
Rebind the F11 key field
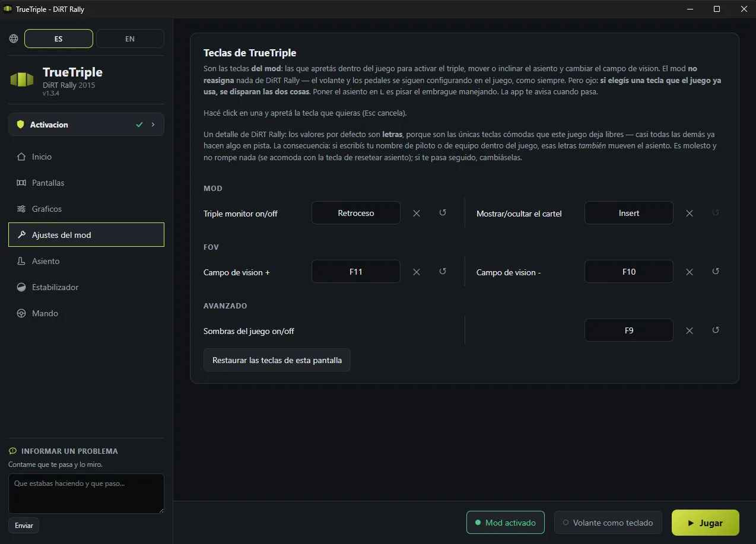[x=356, y=272]
